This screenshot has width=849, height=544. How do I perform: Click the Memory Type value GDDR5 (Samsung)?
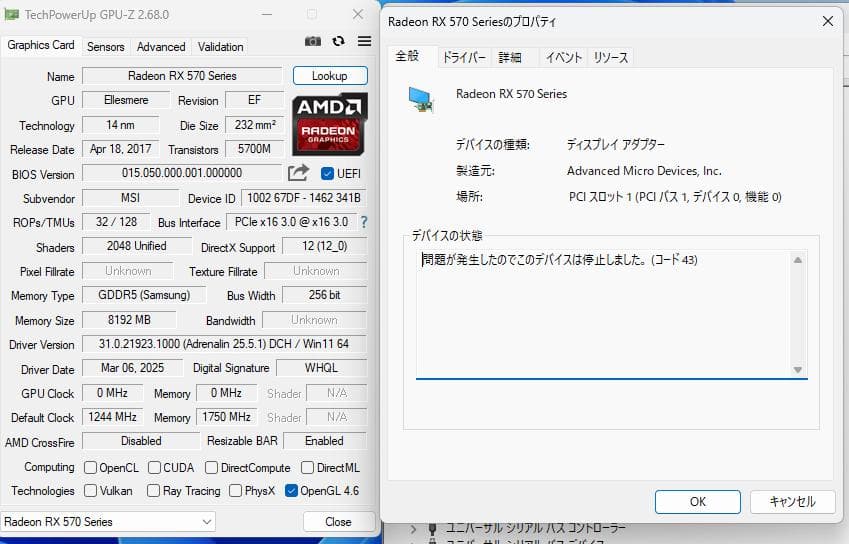(x=144, y=295)
